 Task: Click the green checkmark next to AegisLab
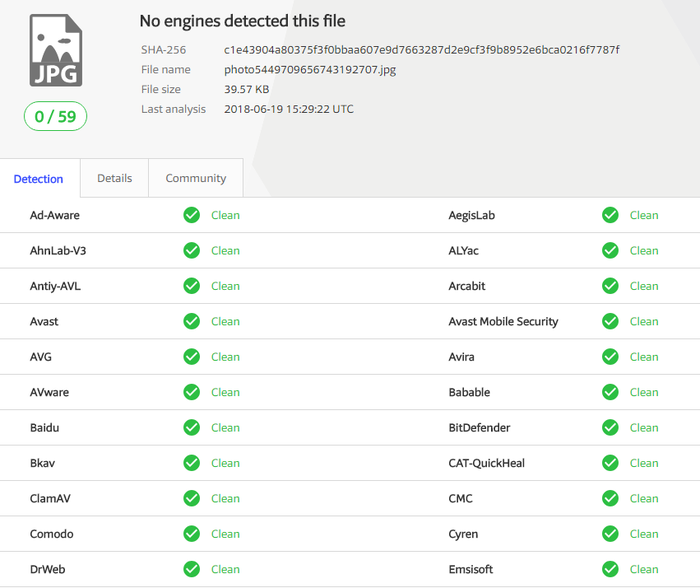[610, 215]
